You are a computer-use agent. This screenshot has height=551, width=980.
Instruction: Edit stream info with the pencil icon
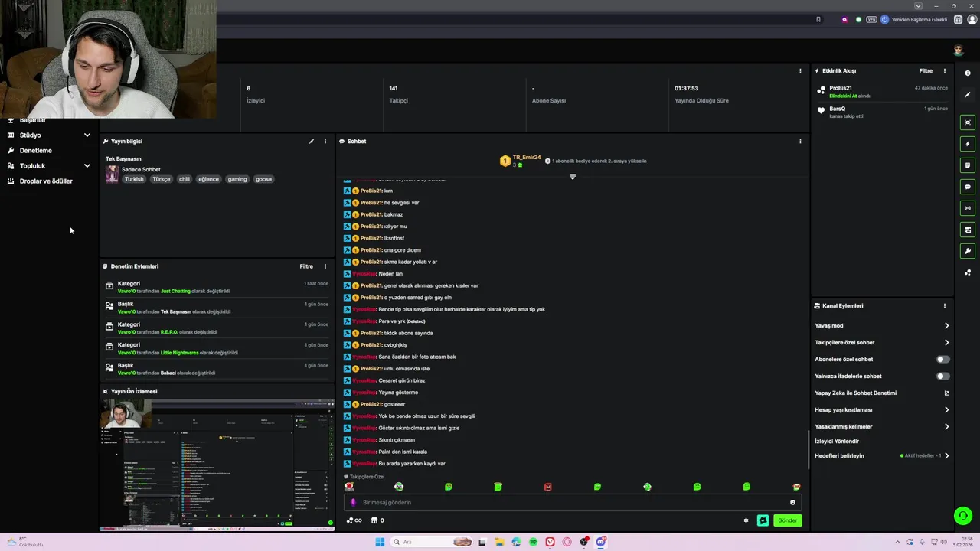pyautogui.click(x=312, y=141)
